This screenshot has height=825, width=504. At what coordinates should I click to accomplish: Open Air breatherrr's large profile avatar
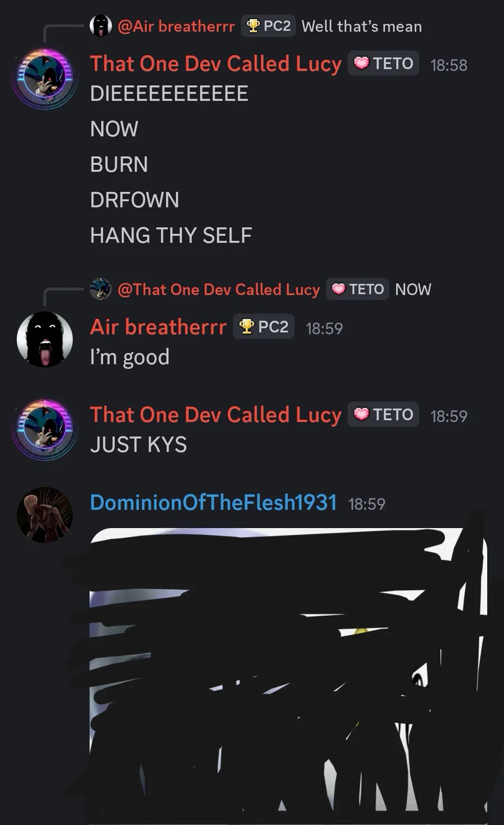[x=45, y=339]
